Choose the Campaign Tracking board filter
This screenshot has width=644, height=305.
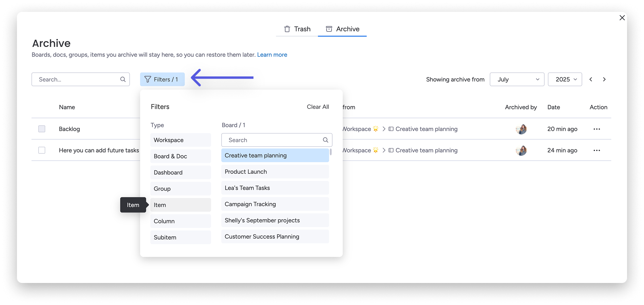[x=275, y=204]
